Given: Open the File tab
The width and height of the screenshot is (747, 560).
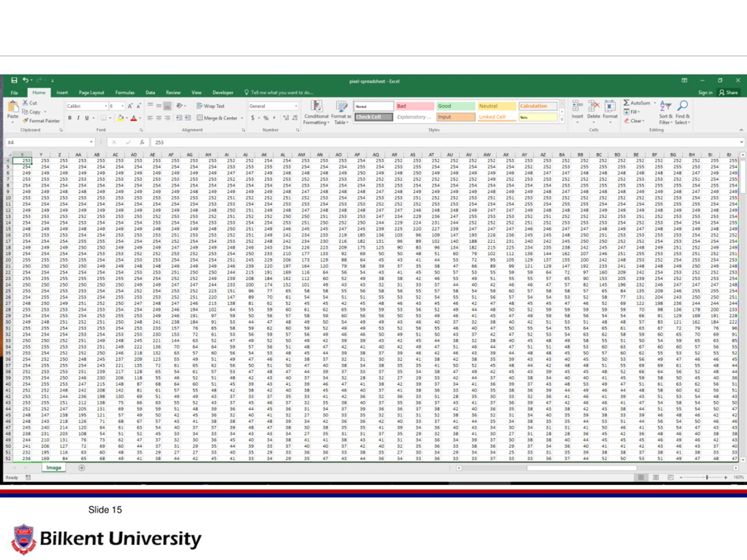Looking at the screenshot, I should pyautogui.click(x=14, y=92).
